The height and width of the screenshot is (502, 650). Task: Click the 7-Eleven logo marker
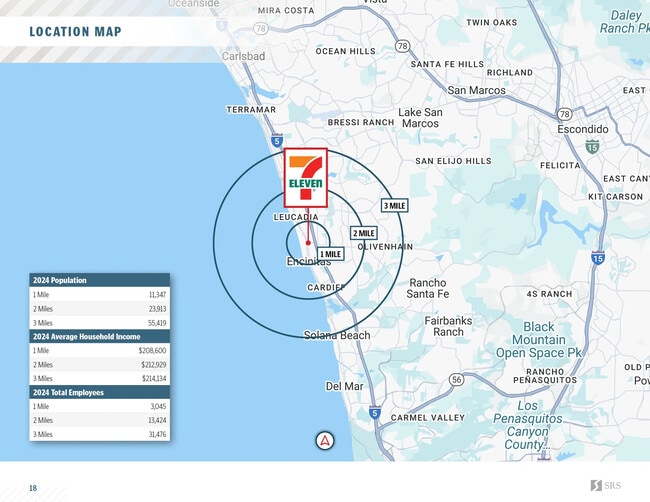[306, 178]
